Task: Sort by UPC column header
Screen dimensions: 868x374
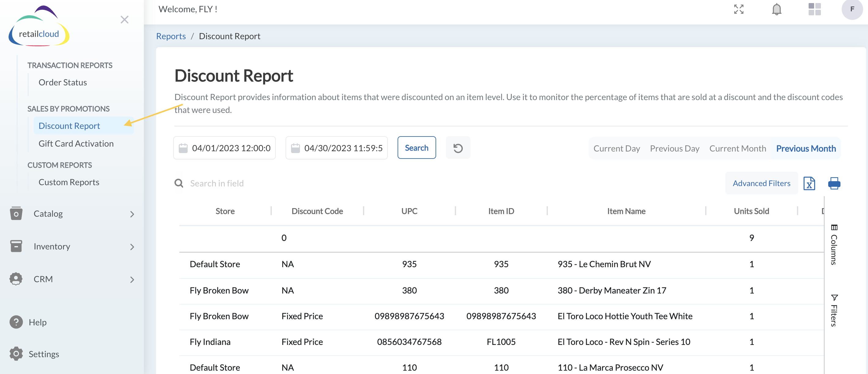Action: coord(409,211)
